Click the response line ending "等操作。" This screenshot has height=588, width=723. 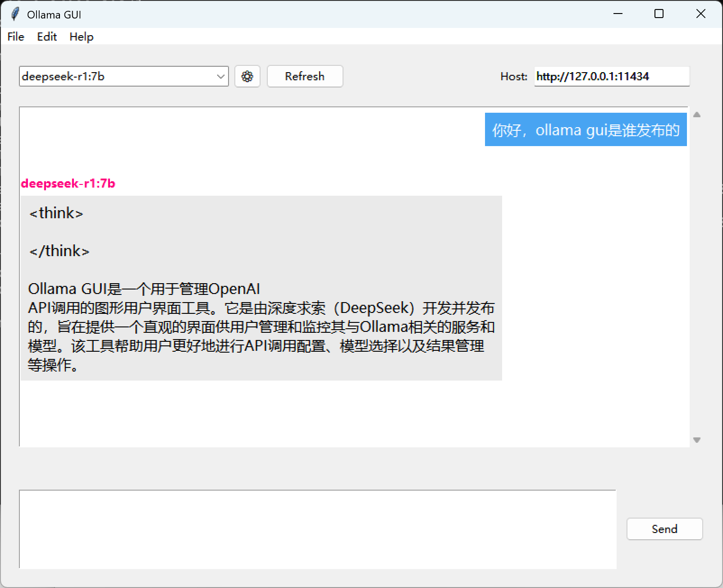(53, 365)
